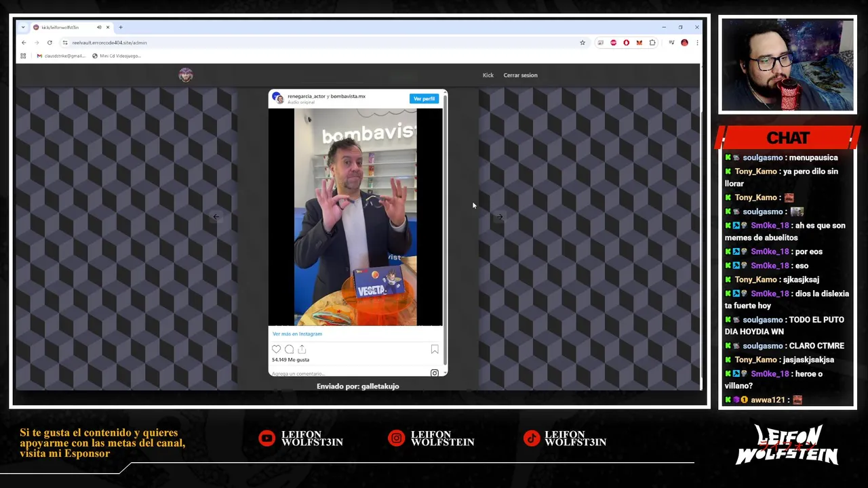Click the Ver perfil button
The image size is (868, 488).
tap(424, 99)
